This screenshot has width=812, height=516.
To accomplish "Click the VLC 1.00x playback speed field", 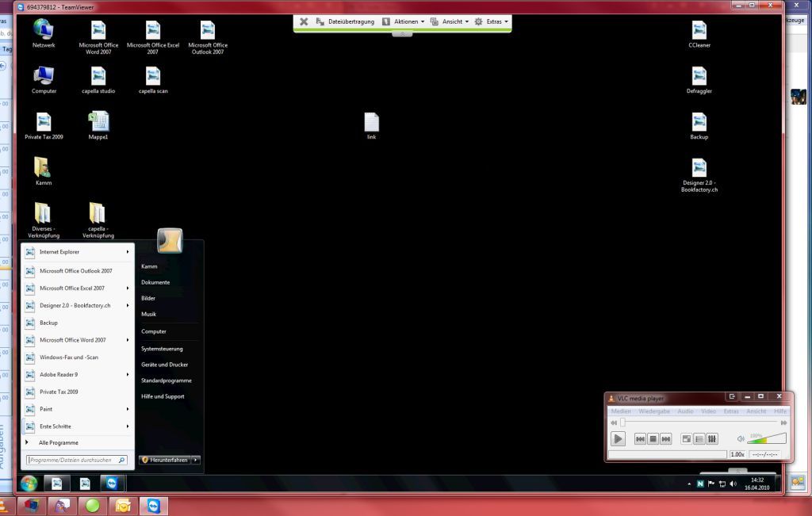I will pos(737,454).
